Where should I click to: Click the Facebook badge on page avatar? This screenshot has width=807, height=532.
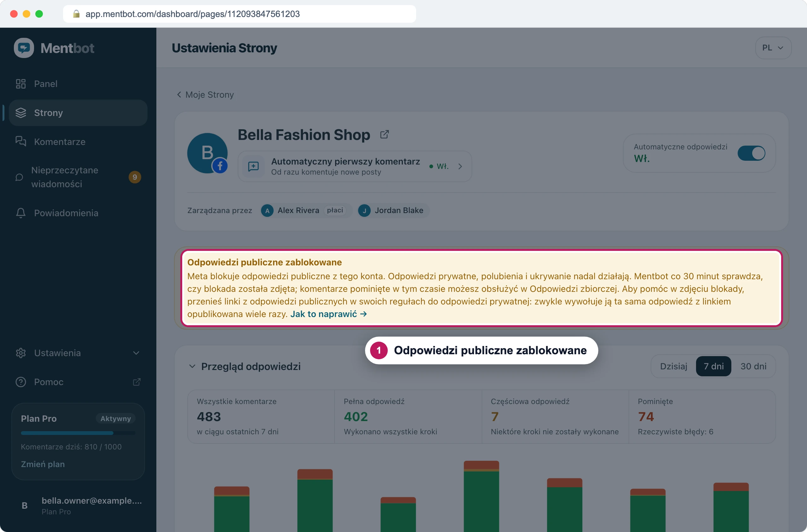[220, 166]
